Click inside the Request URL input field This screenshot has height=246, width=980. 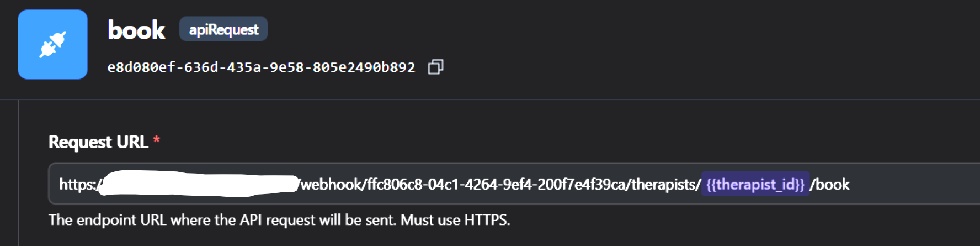[x=910, y=184]
